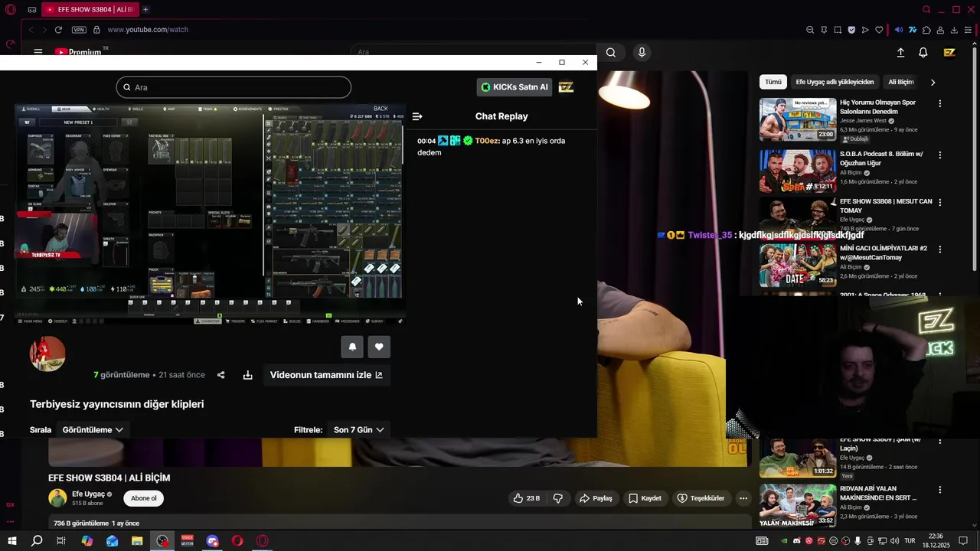Open new tab with plus button
Image resolution: width=980 pixels, height=551 pixels.
coord(145,9)
